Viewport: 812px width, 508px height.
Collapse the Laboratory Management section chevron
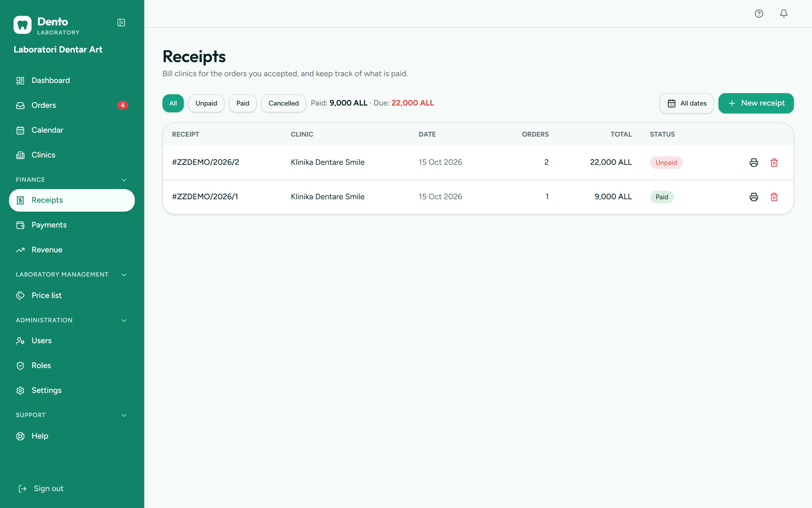124,275
